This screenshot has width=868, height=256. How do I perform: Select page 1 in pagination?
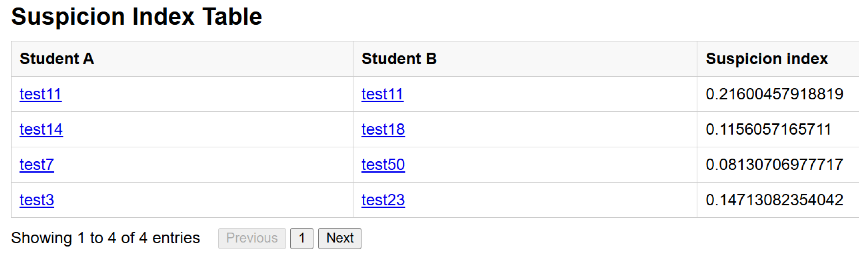point(301,238)
